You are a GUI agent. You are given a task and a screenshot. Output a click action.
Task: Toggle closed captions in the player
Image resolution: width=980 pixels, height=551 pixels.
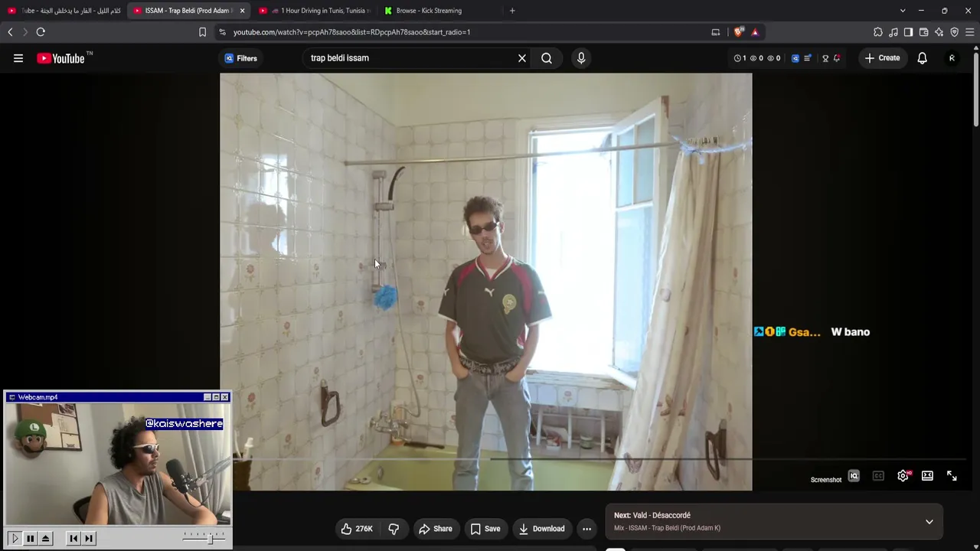coord(878,476)
